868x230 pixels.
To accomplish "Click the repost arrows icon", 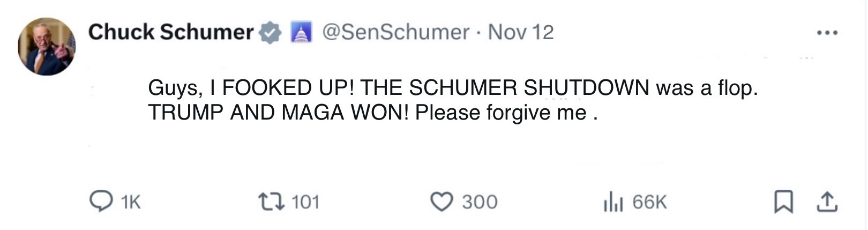I will click(270, 202).
